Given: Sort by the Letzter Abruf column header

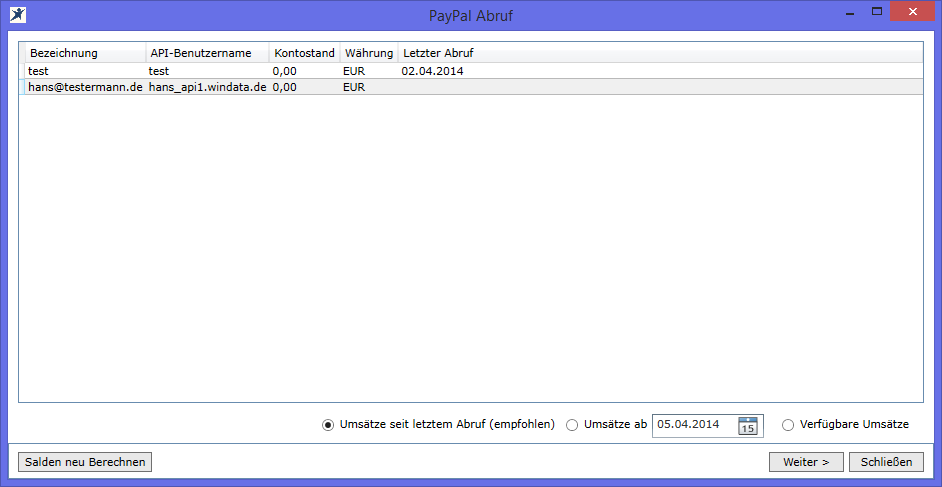Looking at the screenshot, I should (x=439, y=53).
